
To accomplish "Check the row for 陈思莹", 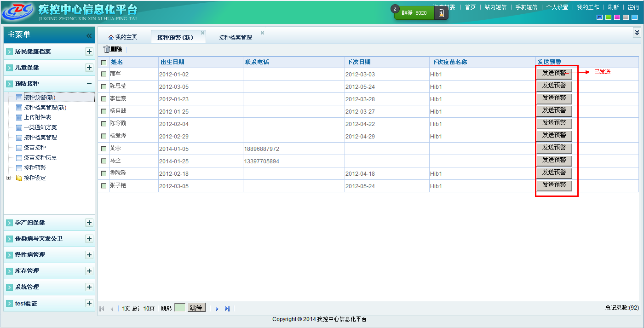I will coord(103,86).
